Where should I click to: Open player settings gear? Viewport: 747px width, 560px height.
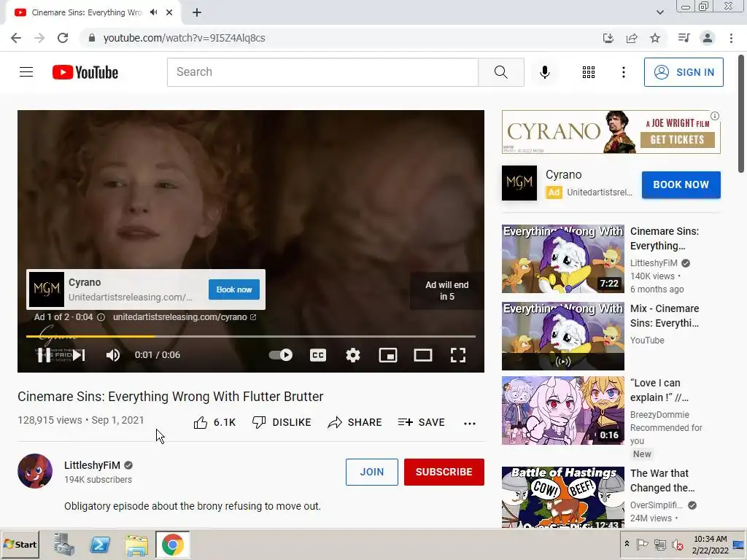[x=353, y=355]
